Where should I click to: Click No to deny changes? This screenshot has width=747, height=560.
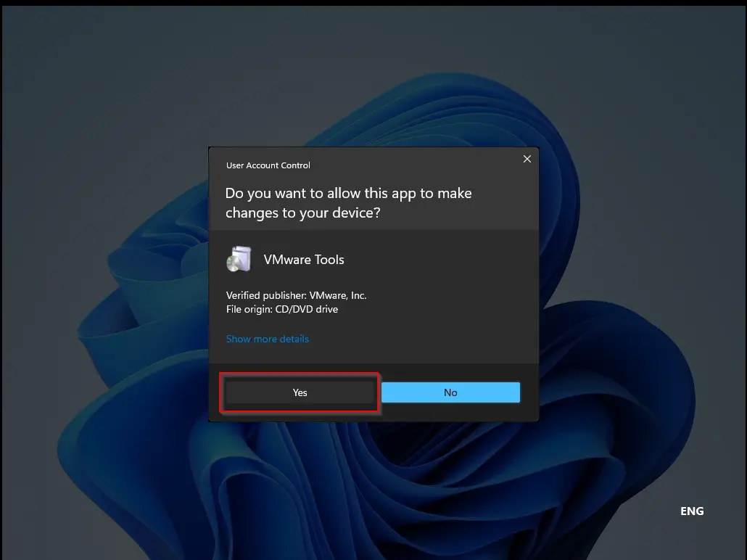[x=450, y=392]
